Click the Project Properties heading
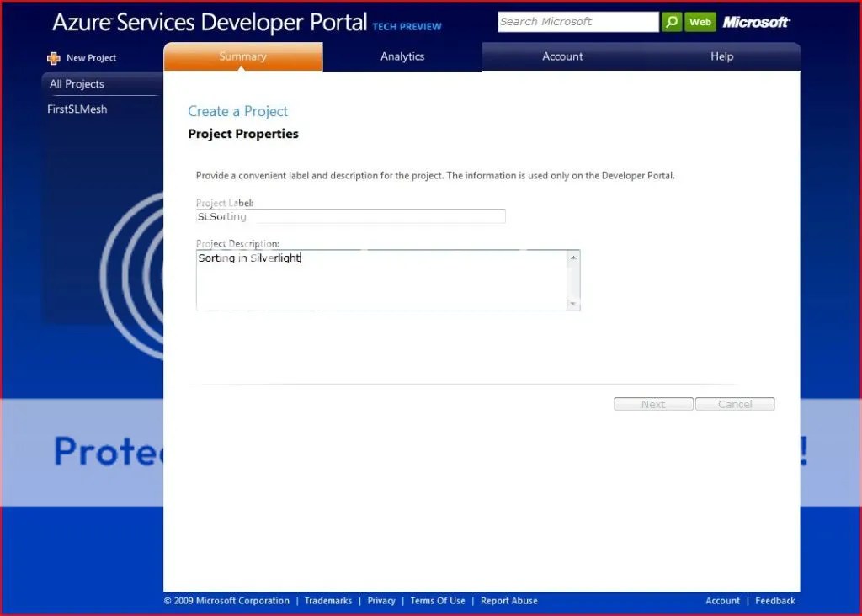 pos(243,134)
